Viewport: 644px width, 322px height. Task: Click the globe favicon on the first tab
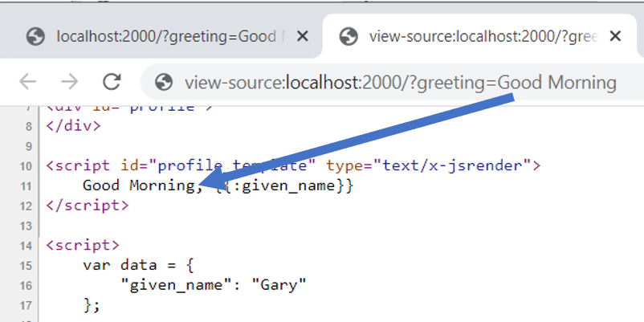click(35, 36)
